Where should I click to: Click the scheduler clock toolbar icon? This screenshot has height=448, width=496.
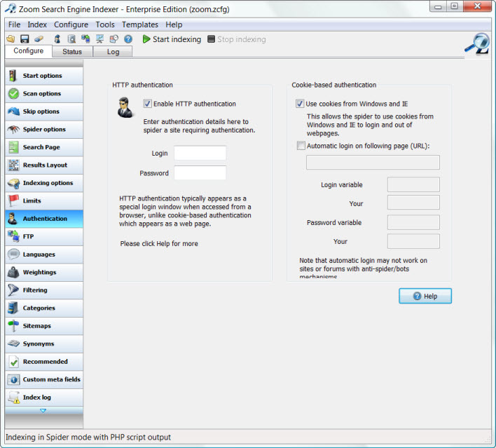pyautogui.click(x=114, y=39)
